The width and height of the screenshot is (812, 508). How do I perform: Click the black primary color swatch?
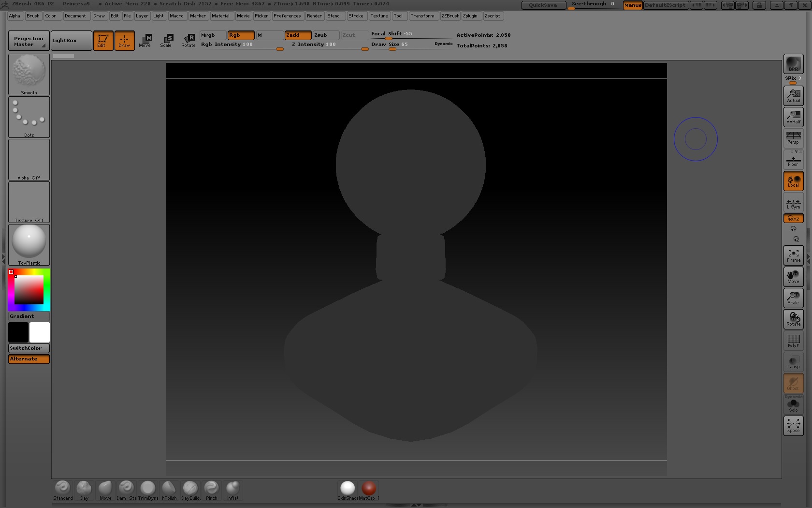click(x=18, y=332)
